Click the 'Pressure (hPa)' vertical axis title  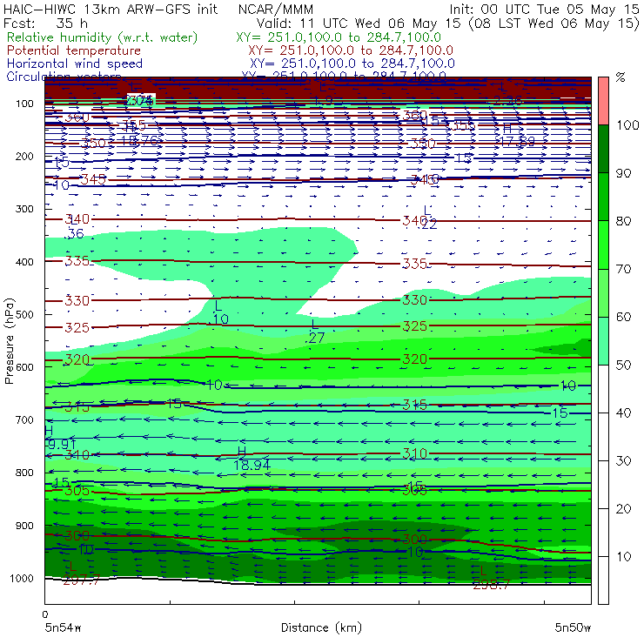(9, 341)
